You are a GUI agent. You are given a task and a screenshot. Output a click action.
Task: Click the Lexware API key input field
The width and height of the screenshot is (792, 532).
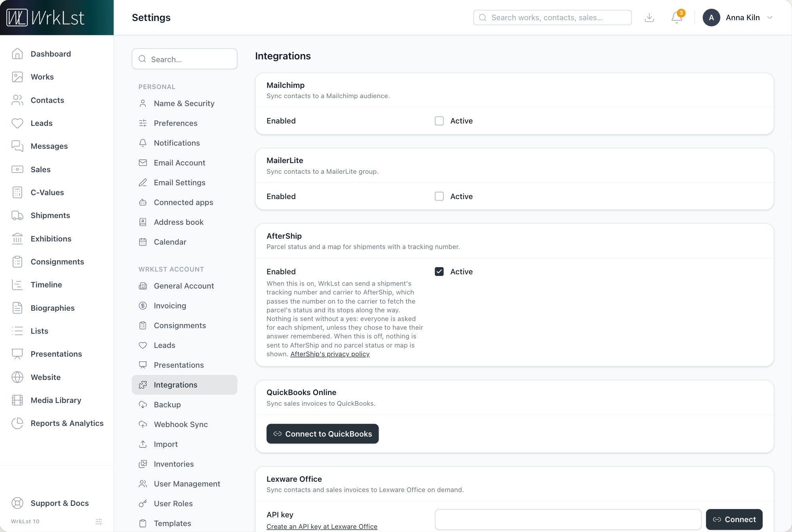click(568, 519)
